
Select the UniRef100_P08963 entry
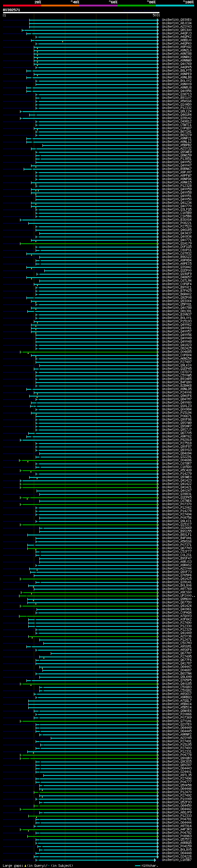point(177,836)
